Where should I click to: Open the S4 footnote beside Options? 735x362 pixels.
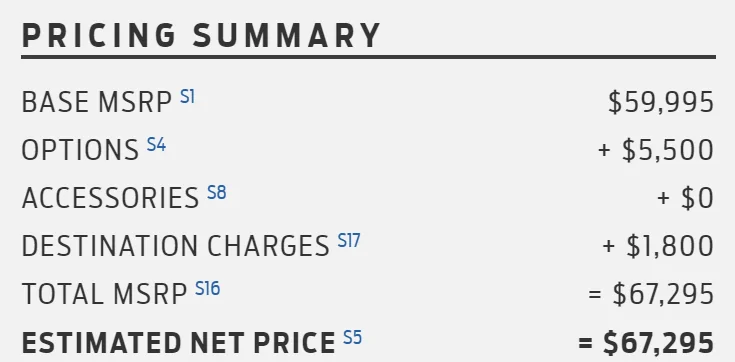pos(156,144)
